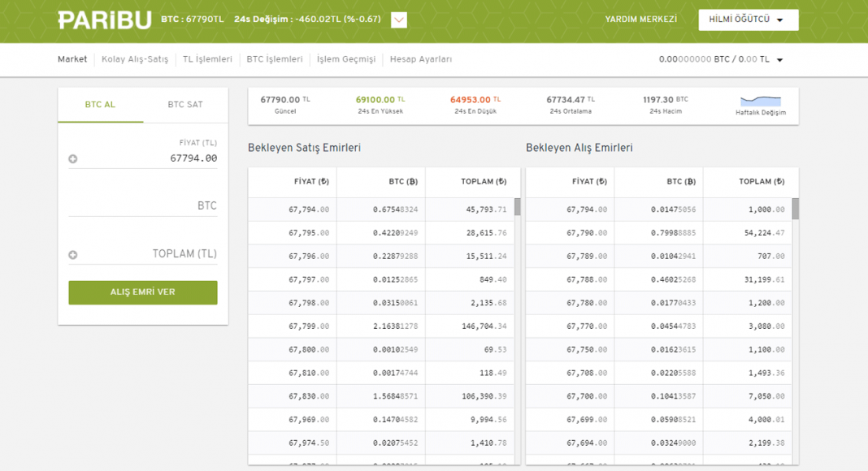
Task: Click buy order total 54,224.47
Action: pos(764,233)
